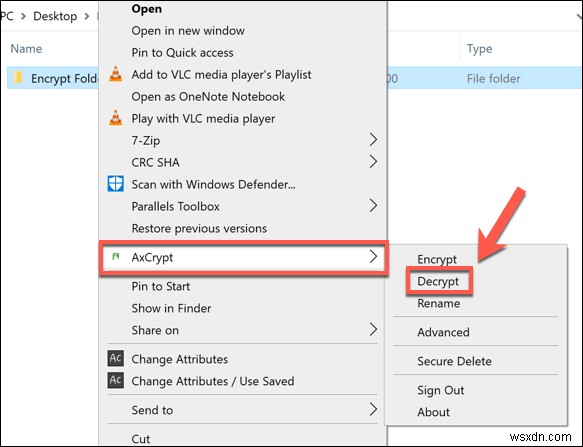Viewport: 583px width, 447px height.
Task: Click the Windows Defender shield icon
Action: pyautogui.click(x=116, y=184)
